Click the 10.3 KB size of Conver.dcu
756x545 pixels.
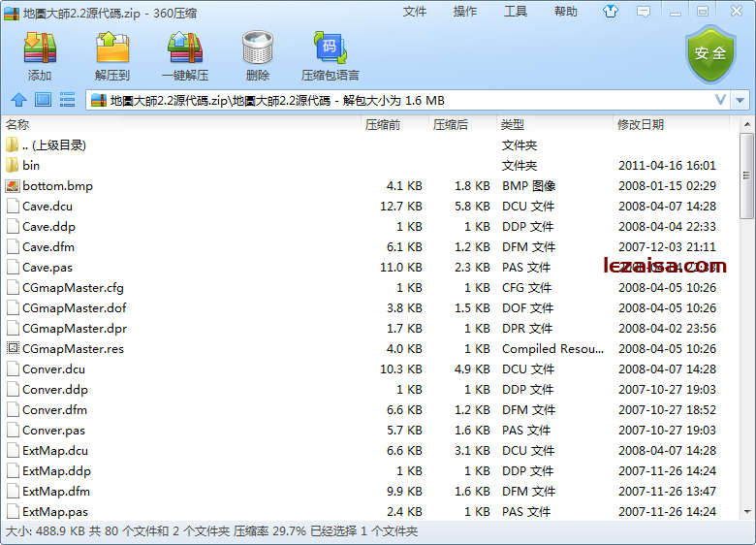point(401,369)
